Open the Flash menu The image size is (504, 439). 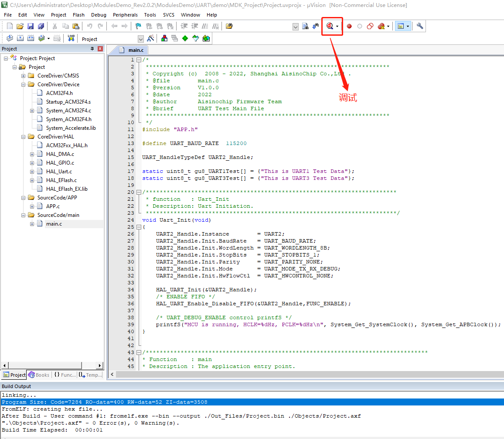click(x=78, y=15)
